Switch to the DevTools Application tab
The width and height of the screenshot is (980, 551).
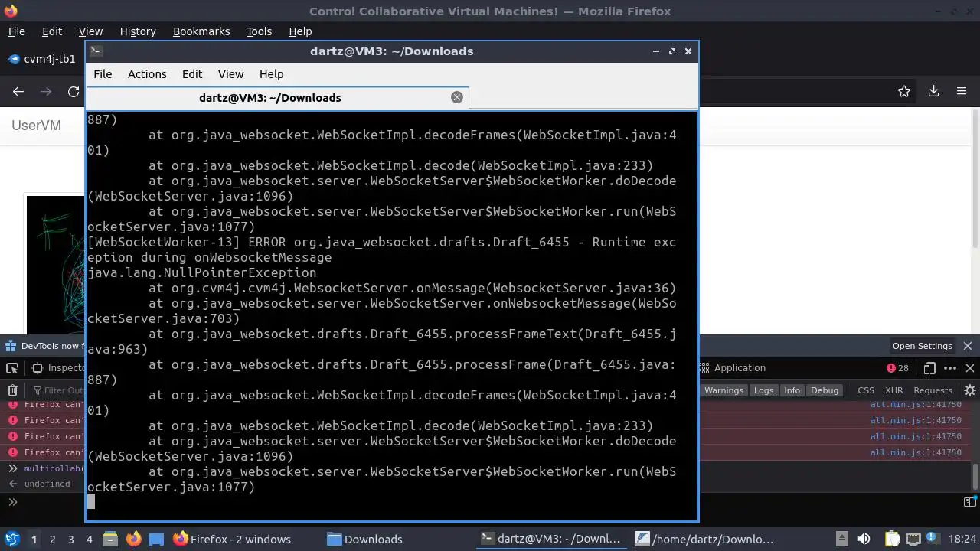(x=733, y=368)
